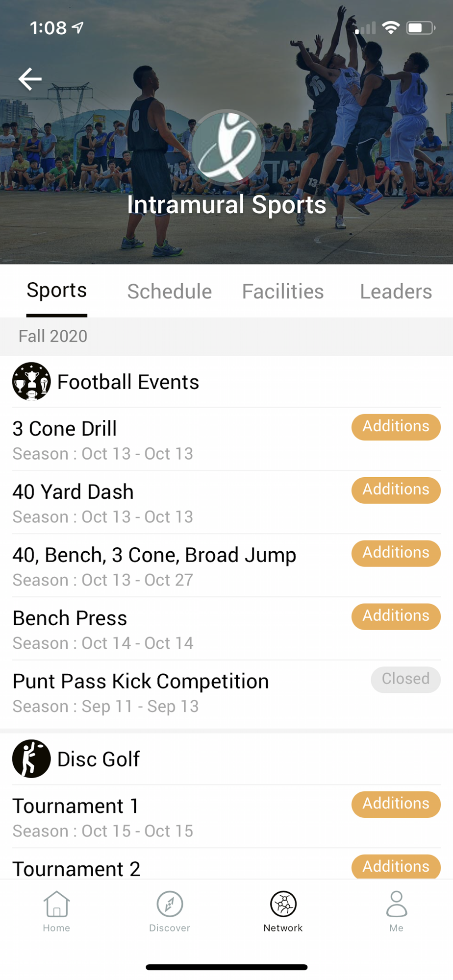Open the Leaders tab
This screenshot has height=980, width=453.
pos(396,292)
